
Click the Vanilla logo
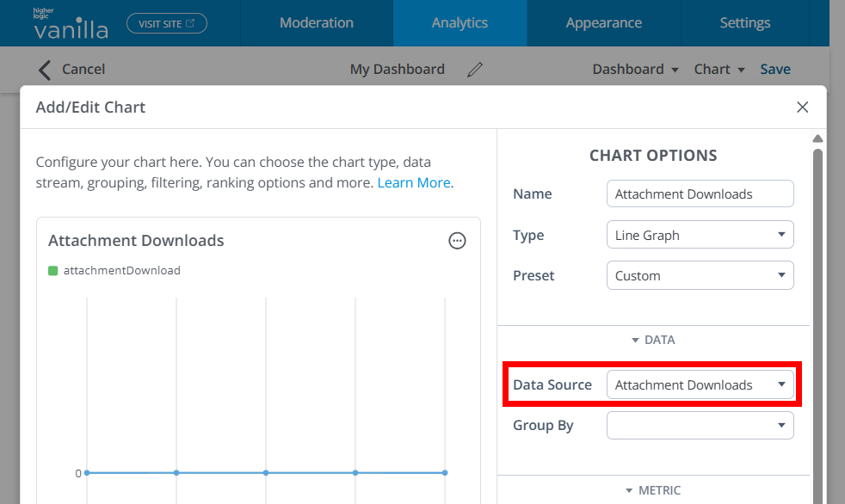(71, 24)
